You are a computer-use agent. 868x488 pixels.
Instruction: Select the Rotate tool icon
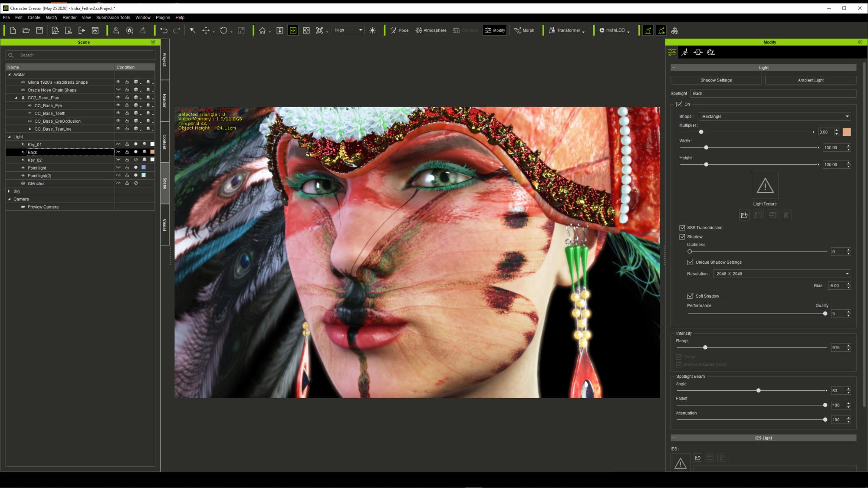pyautogui.click(x=224, y=30)
